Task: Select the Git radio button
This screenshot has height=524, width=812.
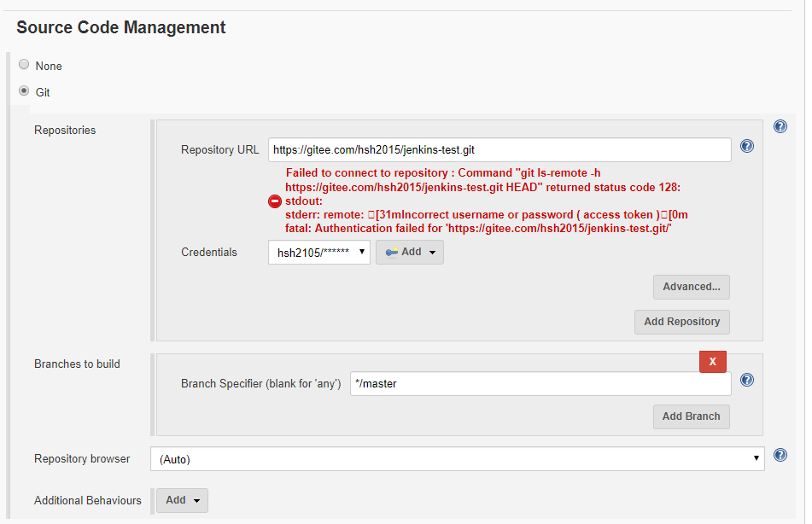Action: pyautogui.click(x=24, y=90)
